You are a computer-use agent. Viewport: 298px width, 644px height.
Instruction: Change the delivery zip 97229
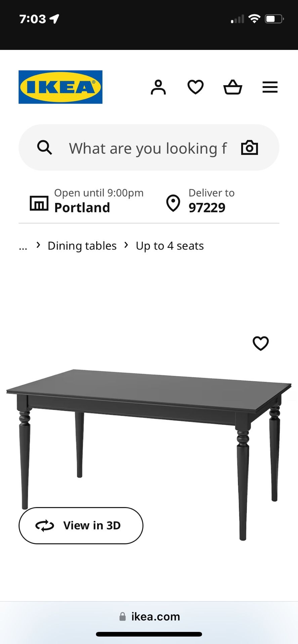tap(207, 208)
